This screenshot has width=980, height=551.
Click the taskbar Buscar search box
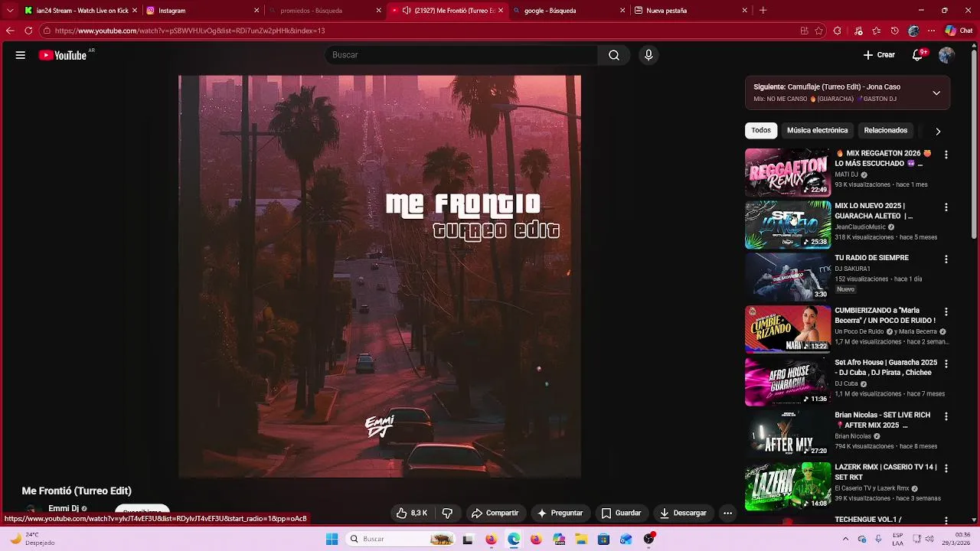tap(401, 539)
